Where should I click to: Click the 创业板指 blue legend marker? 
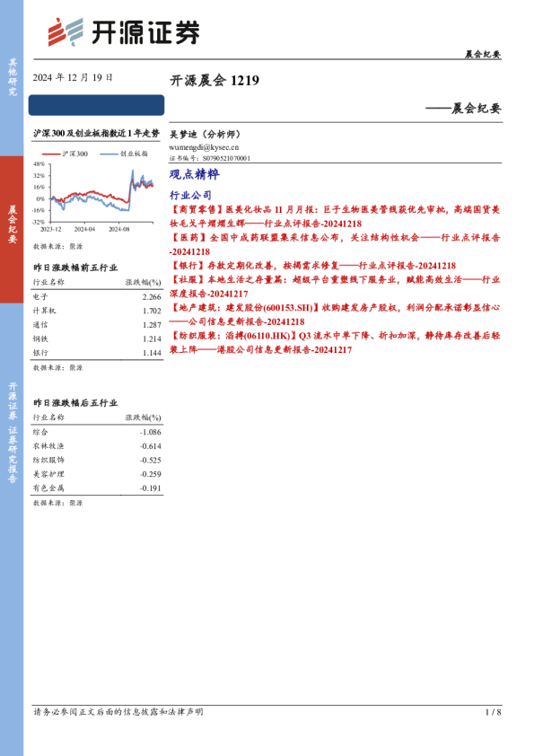tap(109, 154)
